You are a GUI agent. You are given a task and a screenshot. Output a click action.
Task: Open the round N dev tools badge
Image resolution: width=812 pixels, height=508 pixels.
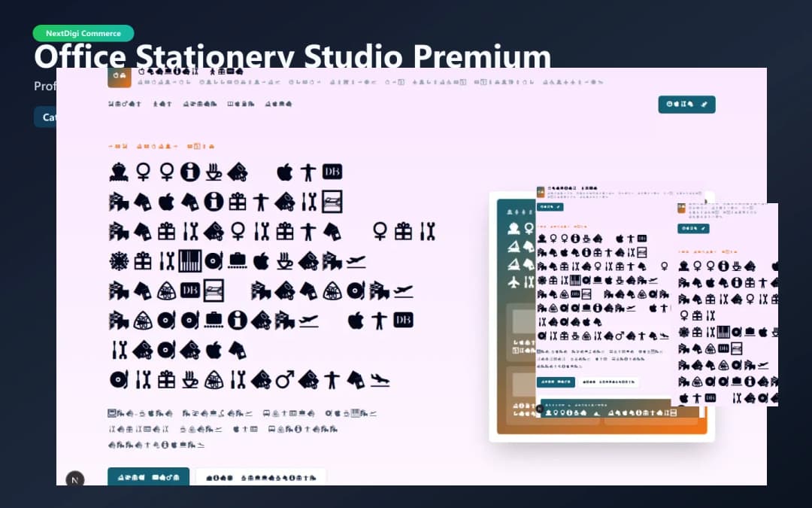pos(75,479)
